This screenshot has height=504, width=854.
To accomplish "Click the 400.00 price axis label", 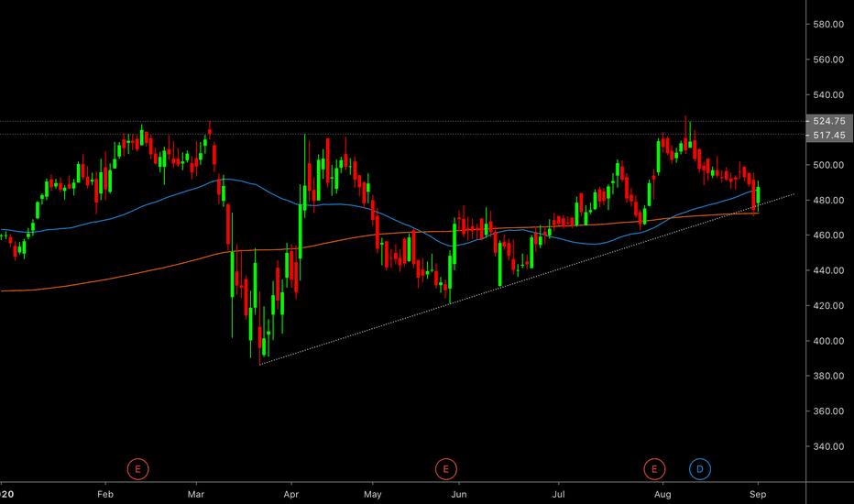I will (x=828, y=341).
